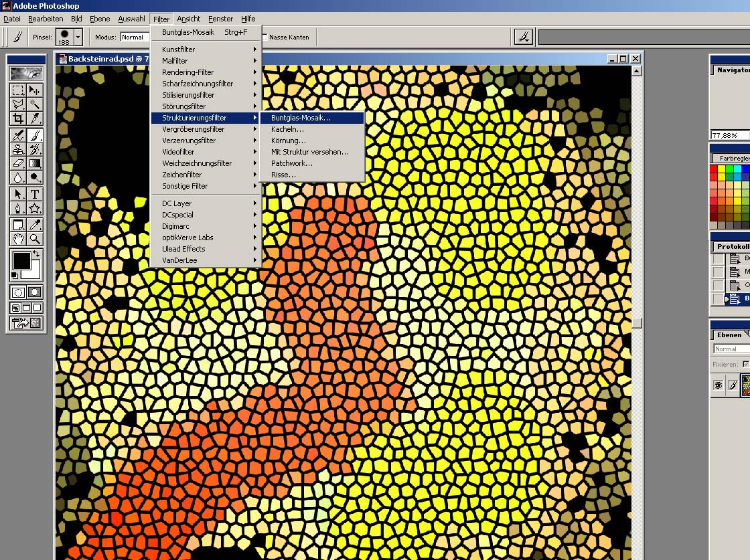The height and width of the screenshot is (560, 750).
Task: Select the Move tool
Action: pos(34,90)
